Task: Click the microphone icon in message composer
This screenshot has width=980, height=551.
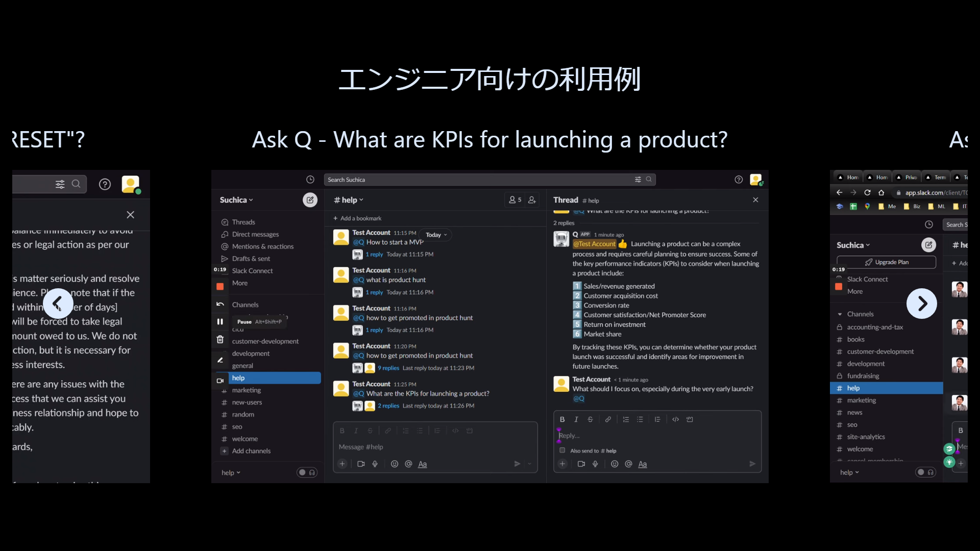Action: click(x=375, y=464)
